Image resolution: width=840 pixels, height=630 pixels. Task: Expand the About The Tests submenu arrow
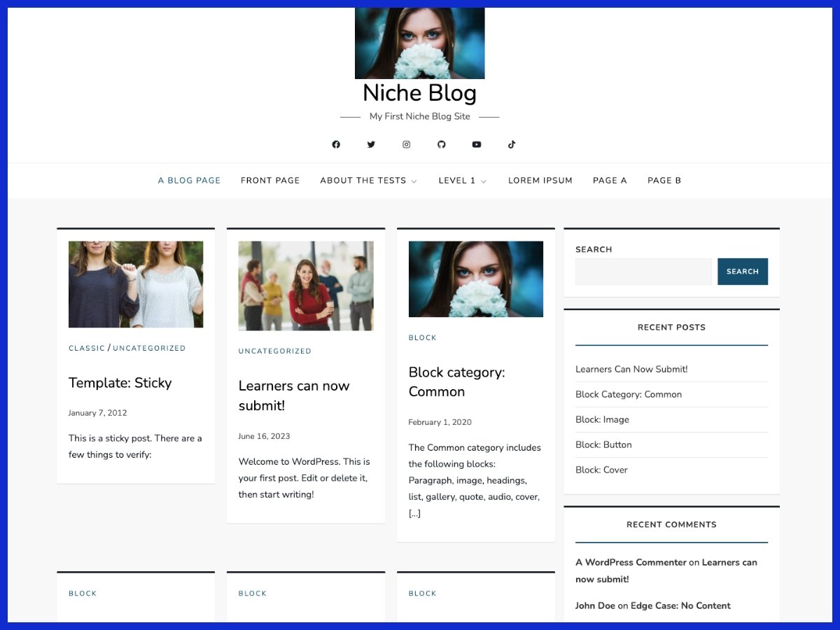414,181
